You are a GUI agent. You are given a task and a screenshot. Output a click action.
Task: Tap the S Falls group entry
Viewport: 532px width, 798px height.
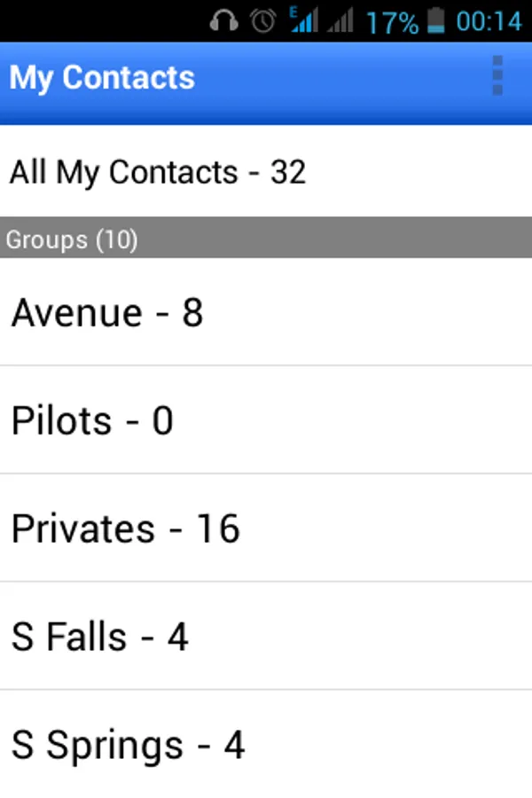tap(99, 637)
